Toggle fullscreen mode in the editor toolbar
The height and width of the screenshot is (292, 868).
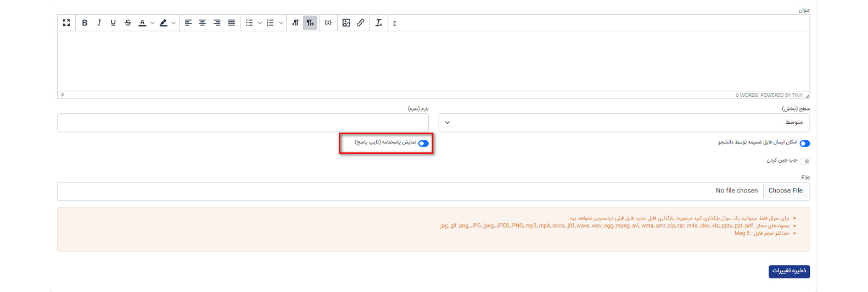[66, 23]
